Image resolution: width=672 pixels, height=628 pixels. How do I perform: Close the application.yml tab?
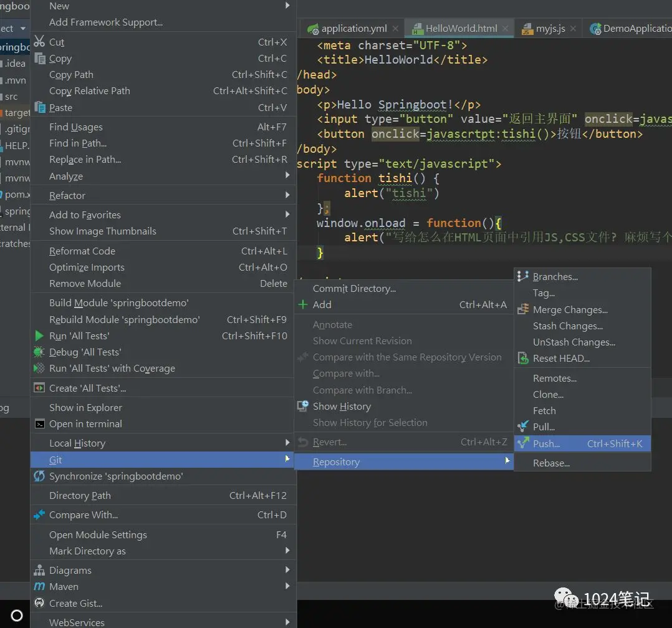pos(395,28)
